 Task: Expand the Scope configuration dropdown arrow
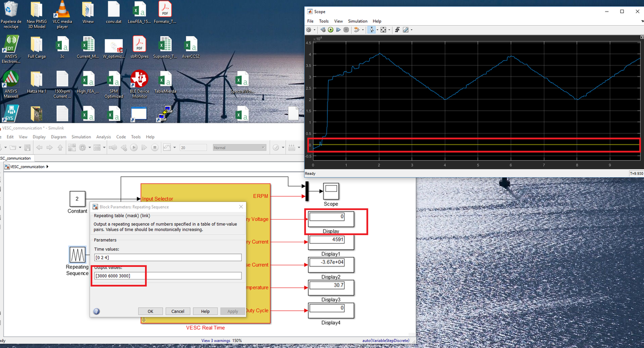[314, 30]
